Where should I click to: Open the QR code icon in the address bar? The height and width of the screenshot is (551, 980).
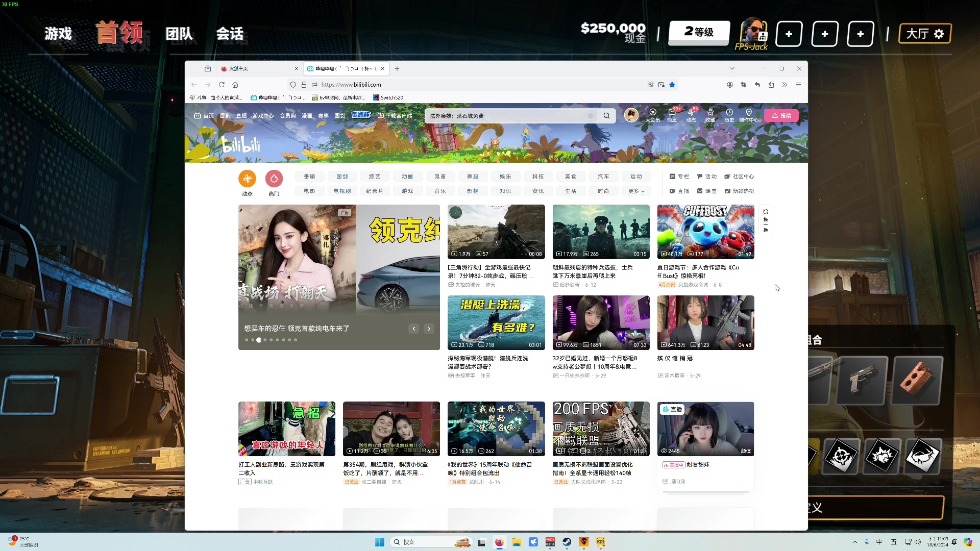point(650,85)
